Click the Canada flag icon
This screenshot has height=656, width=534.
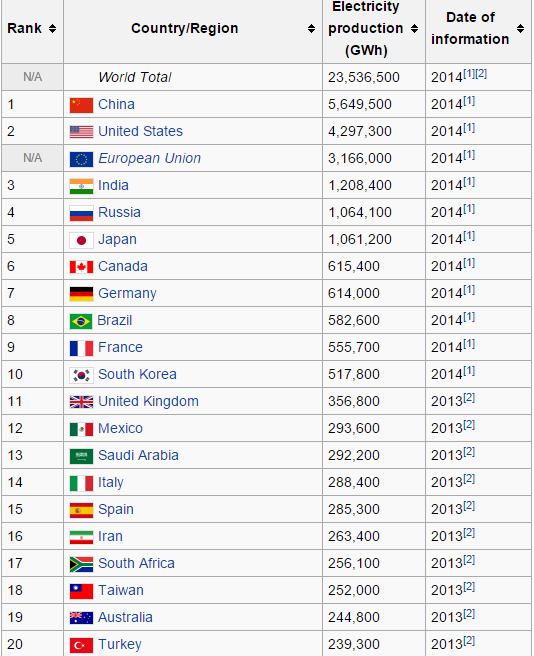point(81,267)
